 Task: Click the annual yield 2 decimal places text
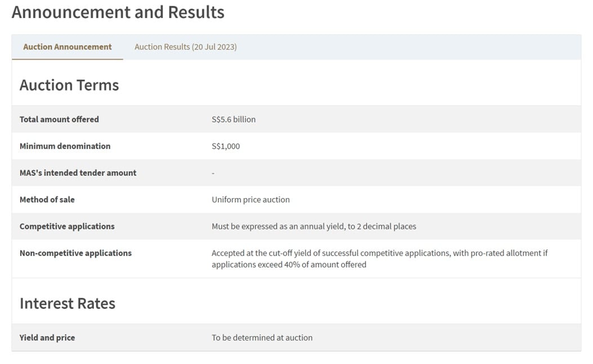[x=314, y=226]
